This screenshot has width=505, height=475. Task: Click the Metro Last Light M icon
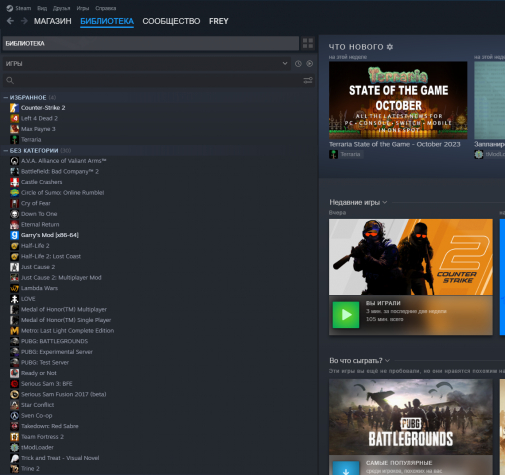[x=14, y=331]
